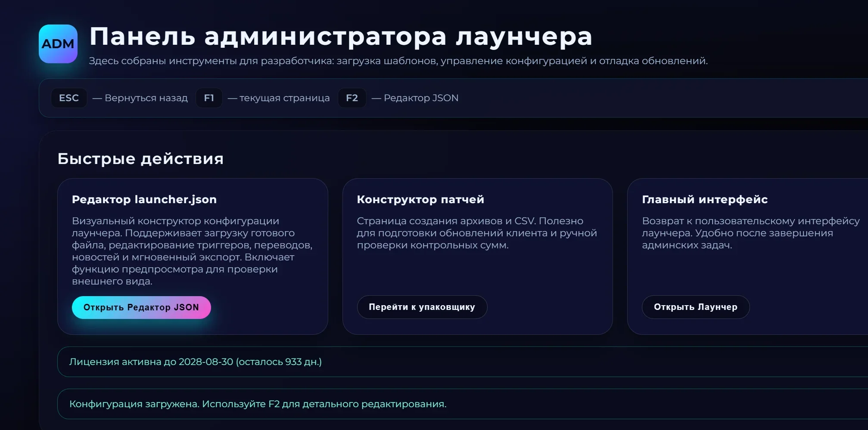Click the Конфигурация загружена status message
This screenshot has width=868, height=430.
463,404
